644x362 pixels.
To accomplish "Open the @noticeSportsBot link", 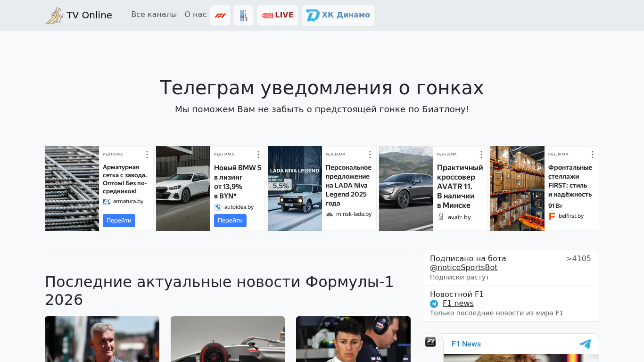I will pos(463,268).
